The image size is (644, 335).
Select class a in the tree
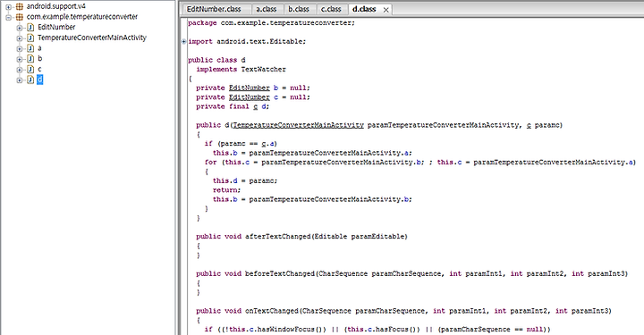point(39,48)
